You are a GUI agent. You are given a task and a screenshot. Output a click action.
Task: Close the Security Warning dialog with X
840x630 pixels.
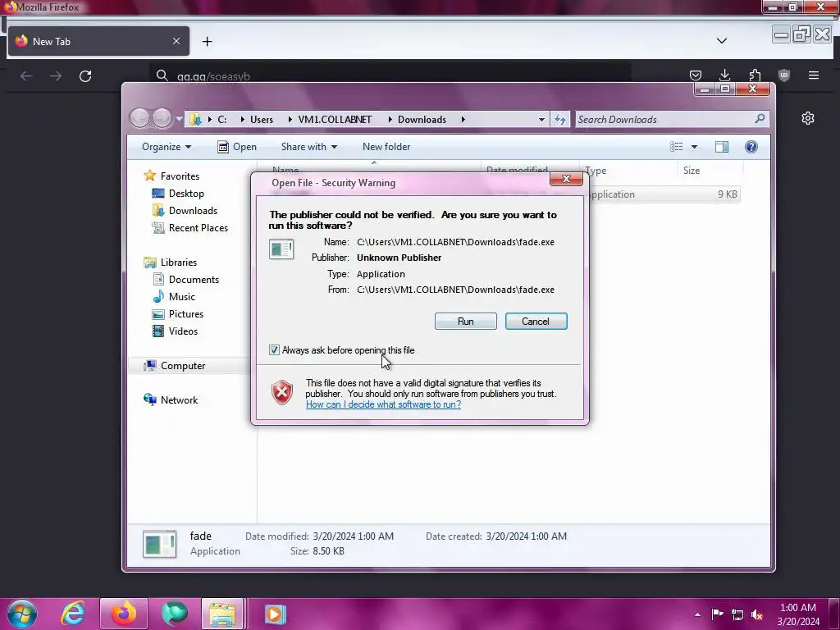coord(566,179)
